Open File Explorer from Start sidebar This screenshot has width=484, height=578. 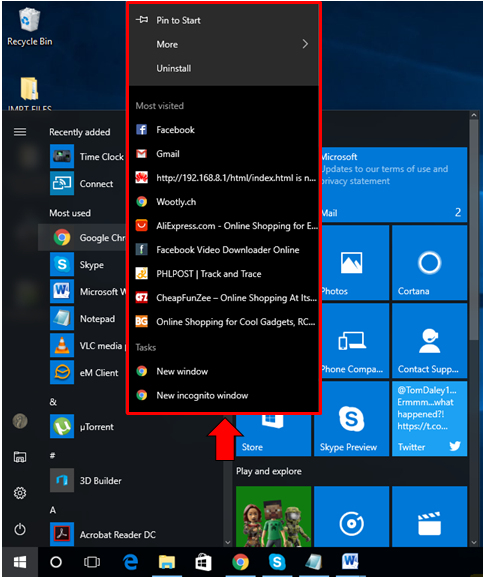pyautogui.click(x=20, y=457)
